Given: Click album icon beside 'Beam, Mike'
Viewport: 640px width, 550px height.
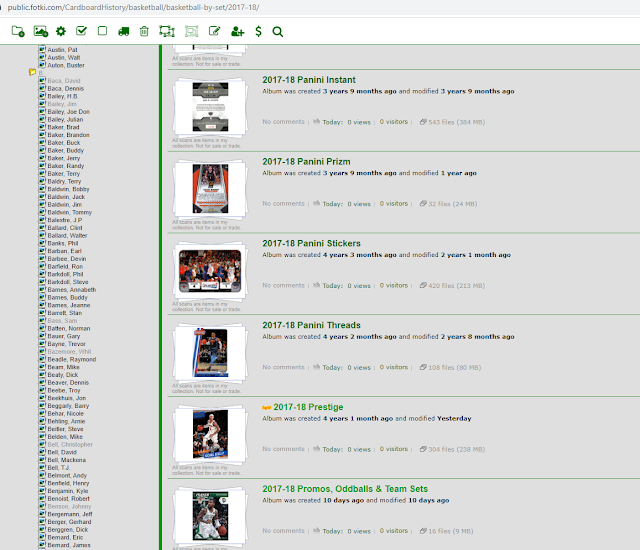Looking at the screenshot, I should [42, 367].
